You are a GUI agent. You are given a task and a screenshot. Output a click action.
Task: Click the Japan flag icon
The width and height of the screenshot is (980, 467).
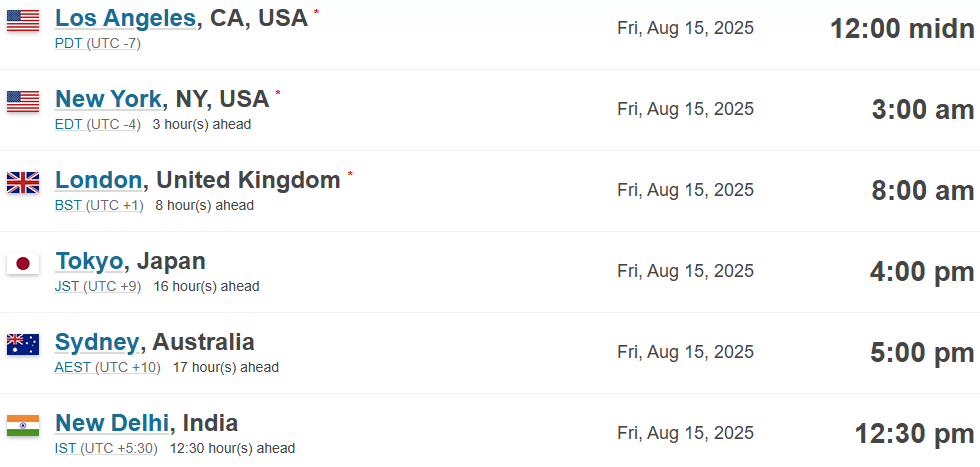pos(23,264)
